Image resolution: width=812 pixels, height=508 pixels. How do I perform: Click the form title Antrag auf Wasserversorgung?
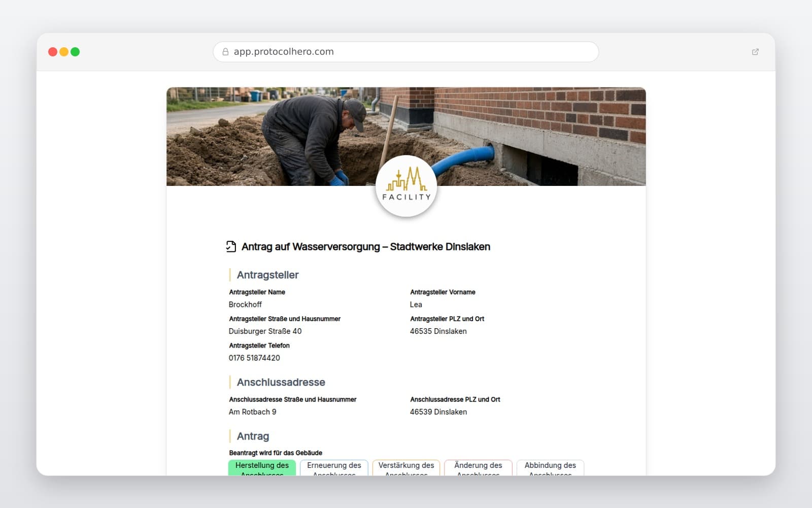pos(365,246)
